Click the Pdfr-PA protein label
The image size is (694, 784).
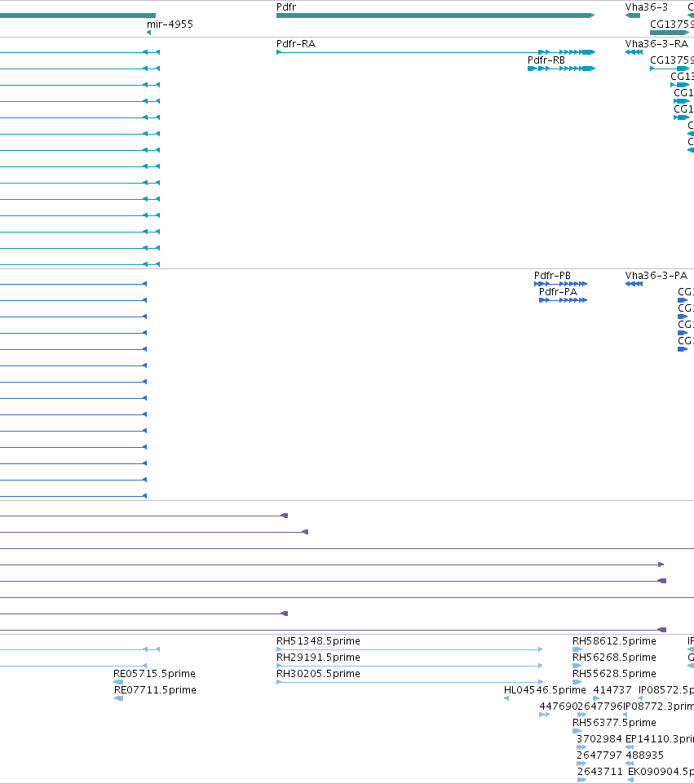tap(558, 291)
